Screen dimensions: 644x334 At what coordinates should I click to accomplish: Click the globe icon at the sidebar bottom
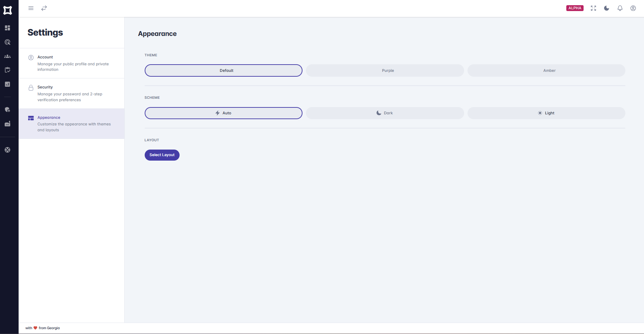click(7, 150)
